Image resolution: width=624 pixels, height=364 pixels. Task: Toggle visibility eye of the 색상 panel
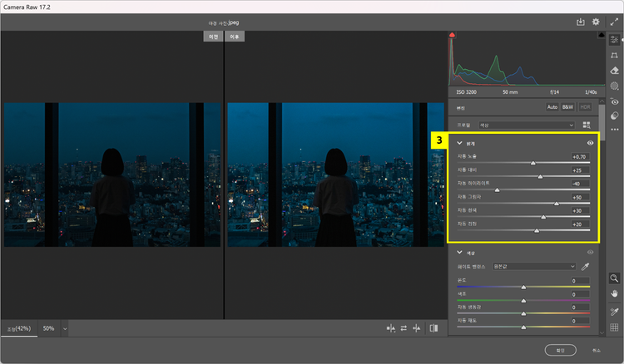coord(591,252)
